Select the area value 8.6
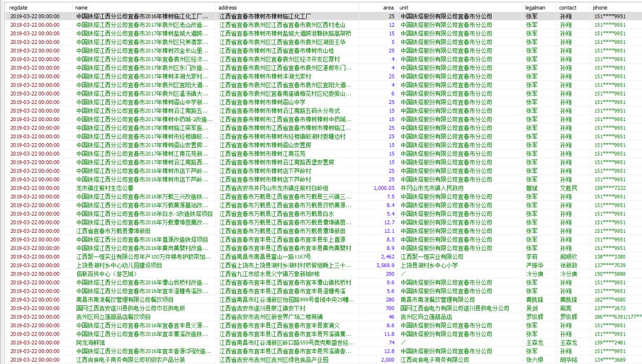The height and width of the screenshot is (364, 642). [x=390, y=325]
